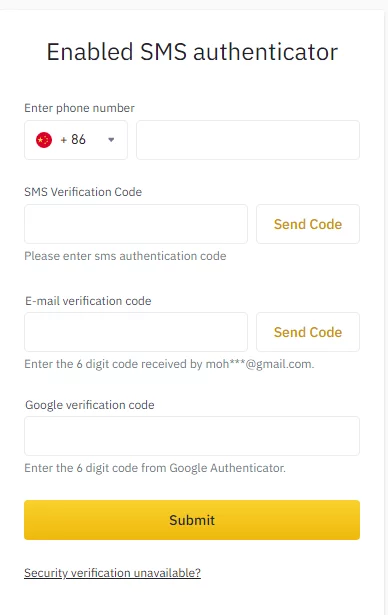The width and height of the screenshot is (388, 615).
Task: Click the masked moh***@gmail.com address
Action: pos(260,364)
